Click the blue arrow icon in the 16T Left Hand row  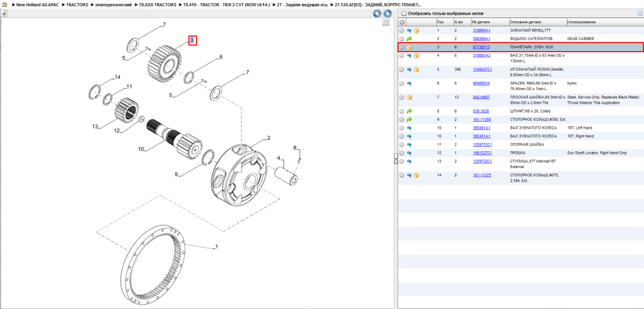coord(409,128)
